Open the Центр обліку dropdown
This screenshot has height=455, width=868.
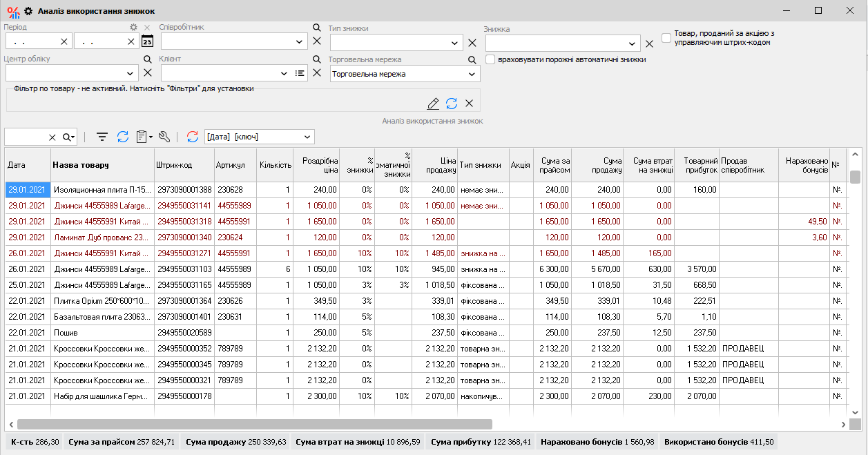coord(131,73)
